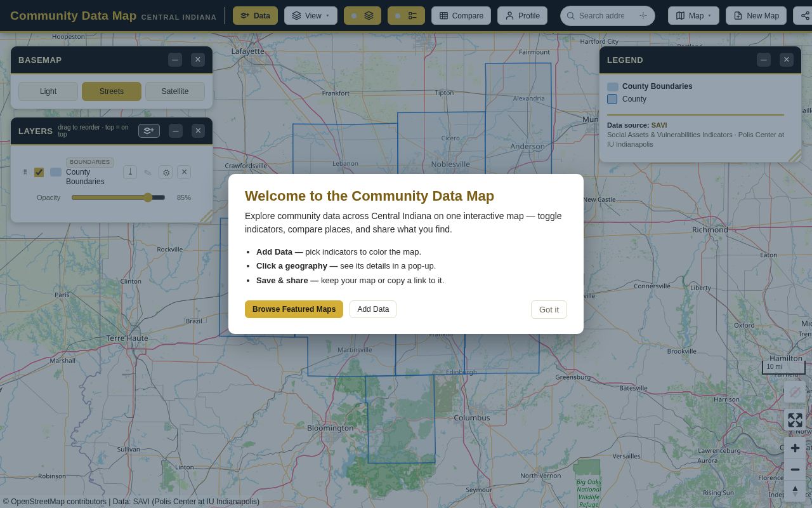The width and height of the screenshot is (812, 508).
Task: Click the Legend panel resize grip
Action: pyautogui.click(x=795, y=156)
